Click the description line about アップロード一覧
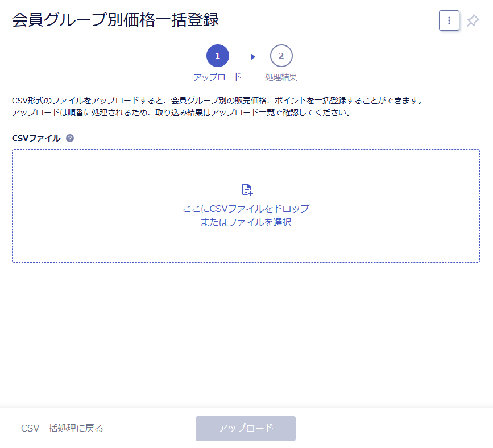The image size is (493, 448). 181,113
